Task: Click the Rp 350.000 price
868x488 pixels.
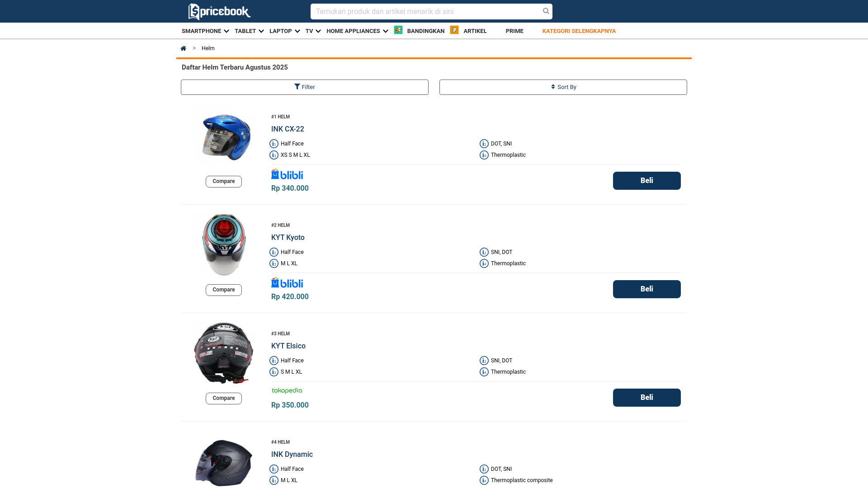Action: click(290, 405)
